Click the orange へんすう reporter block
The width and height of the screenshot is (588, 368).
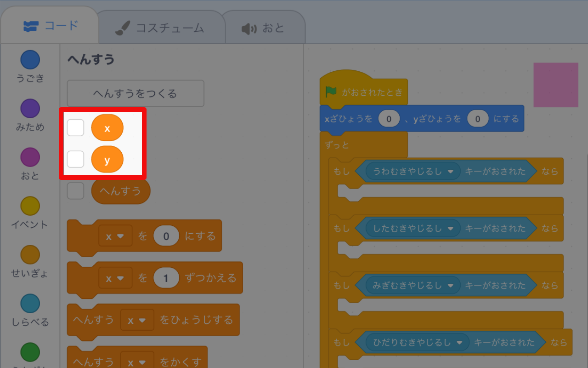click(x=121, y=191)
